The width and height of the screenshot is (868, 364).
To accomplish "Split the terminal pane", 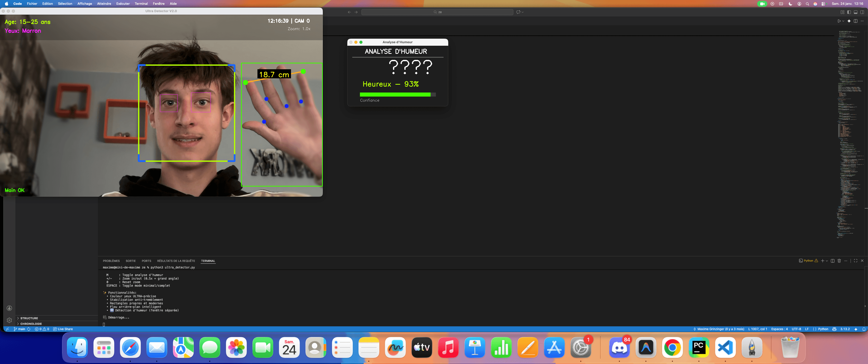I will [x=832, y=261].
